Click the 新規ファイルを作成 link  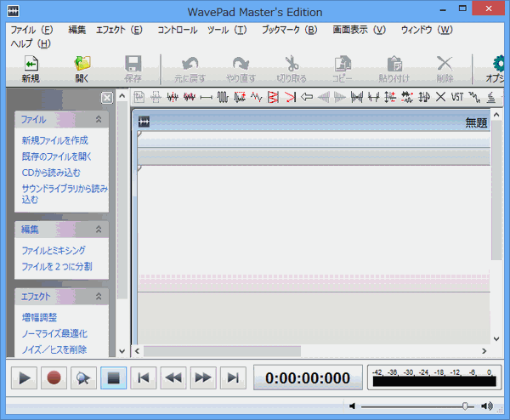click(x=55, y=140)
